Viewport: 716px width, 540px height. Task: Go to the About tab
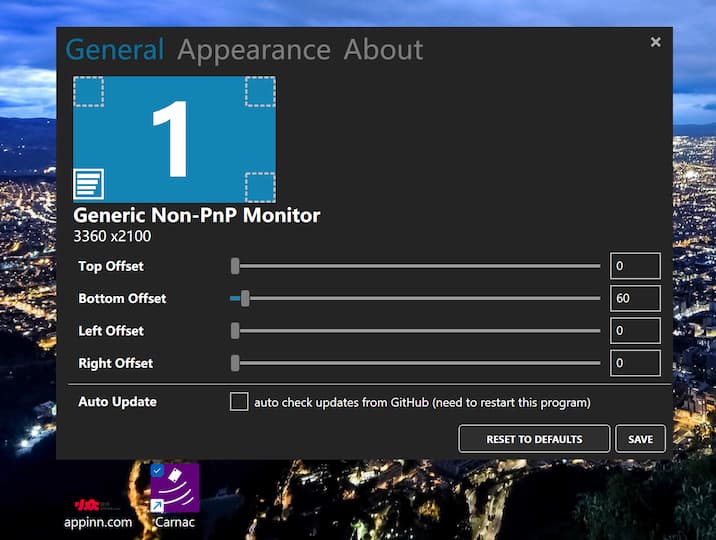[383, 50]
